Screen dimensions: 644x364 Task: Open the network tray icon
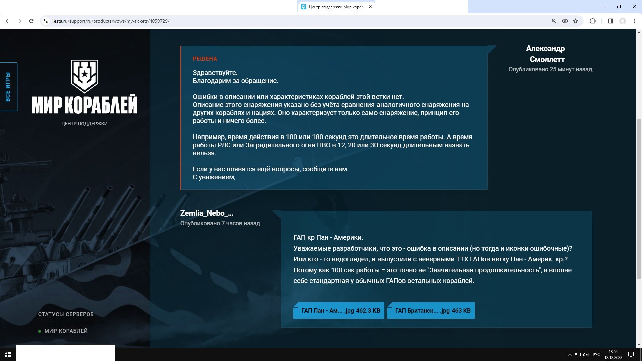[578, 355]
